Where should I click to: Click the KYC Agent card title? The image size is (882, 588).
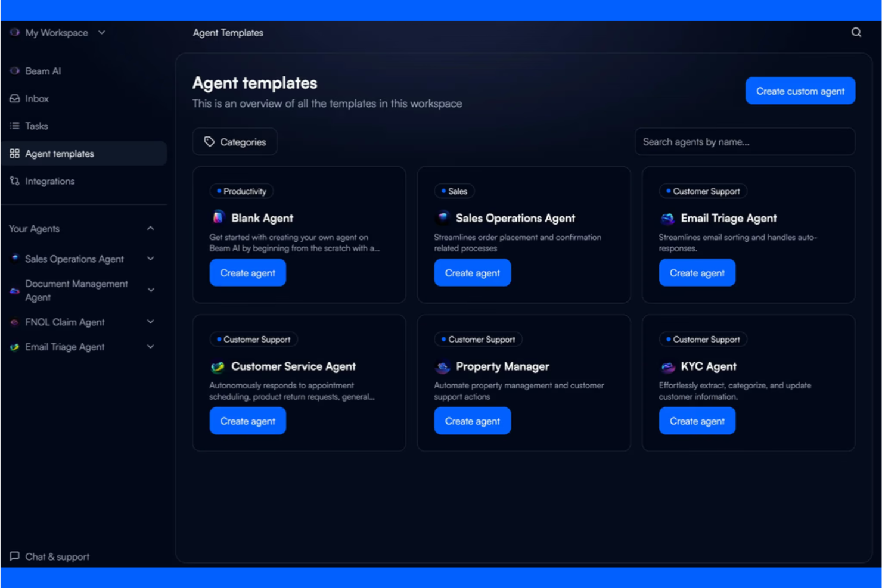pos(709,366)
